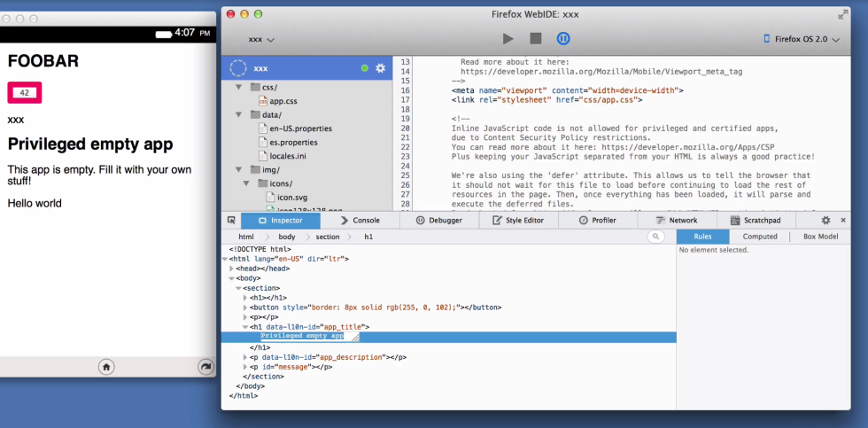This screenshot has width=868, height=428.
Task: Close the devtools toolbox with the x icon
Action: click(843, 221)
